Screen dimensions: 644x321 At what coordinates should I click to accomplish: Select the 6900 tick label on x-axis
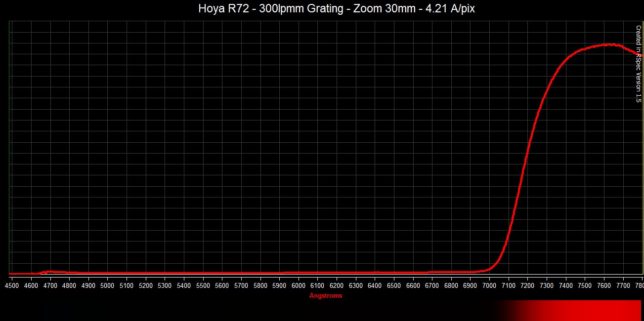[470, 285]
